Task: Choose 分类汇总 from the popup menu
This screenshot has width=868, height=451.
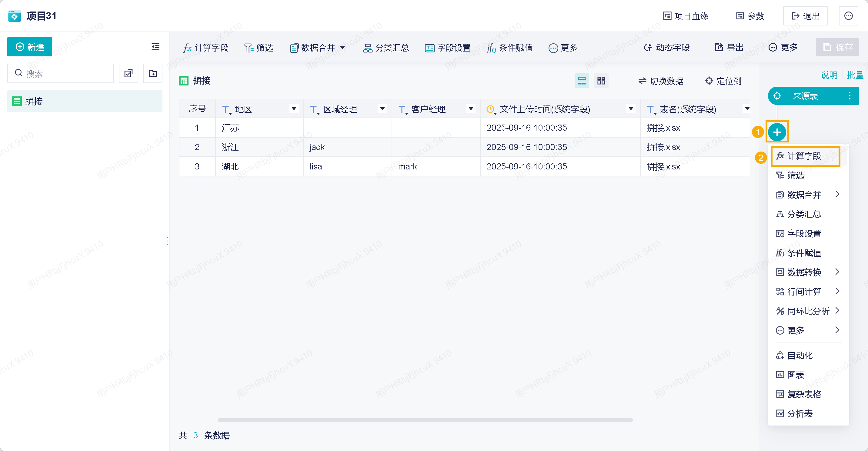Action: pyautogui.click(x=804, y=214)
